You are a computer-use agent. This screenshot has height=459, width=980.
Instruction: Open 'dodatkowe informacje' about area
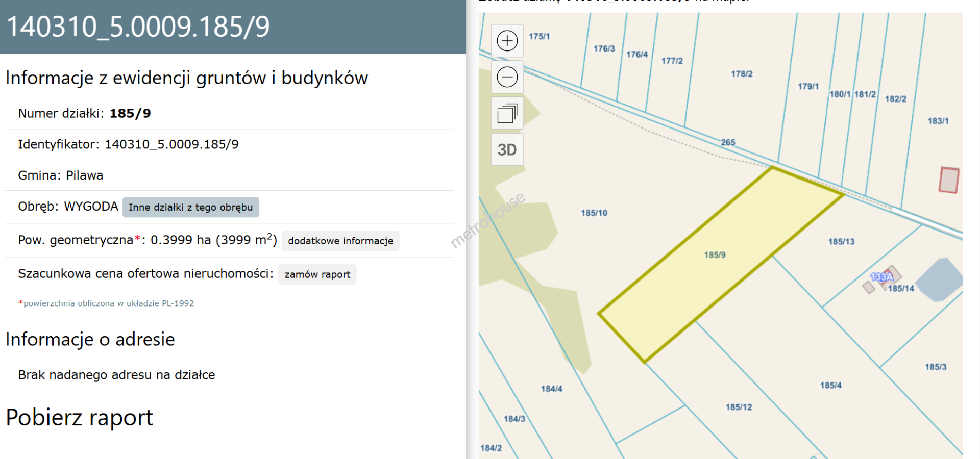coord(340,241)
